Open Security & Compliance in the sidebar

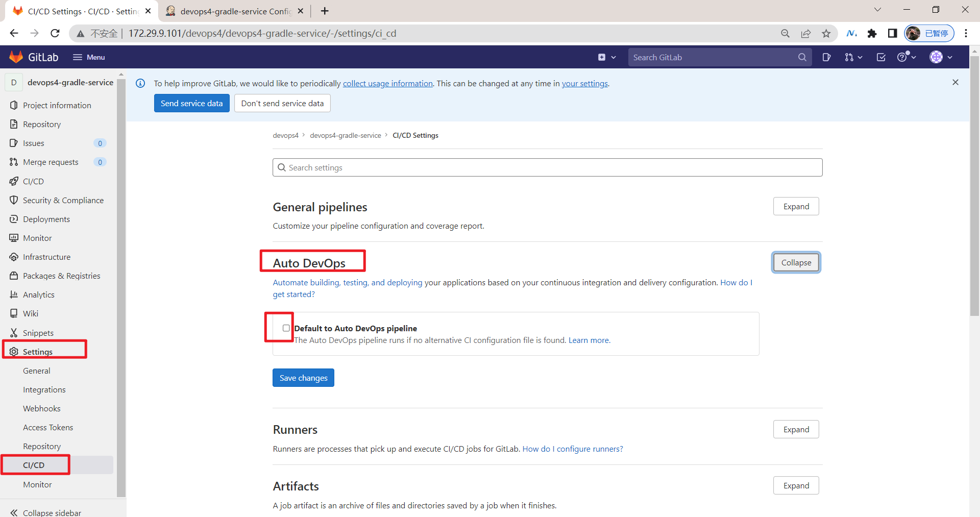point(63,200)
